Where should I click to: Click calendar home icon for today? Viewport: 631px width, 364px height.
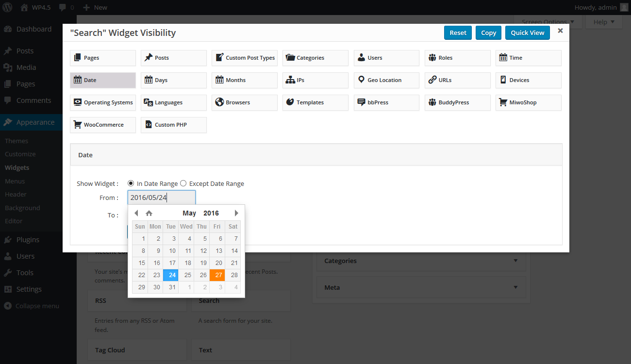click(x=149, y=213)
